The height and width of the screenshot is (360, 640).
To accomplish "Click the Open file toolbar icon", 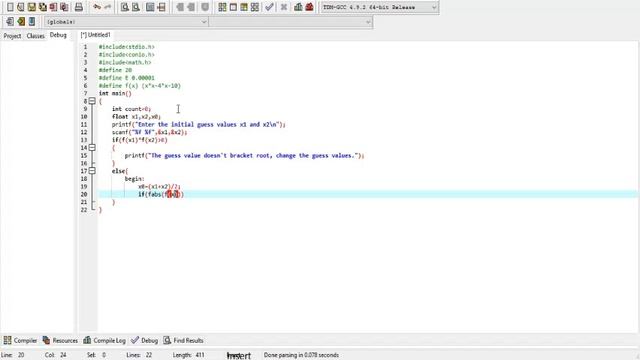I will (20, 7).
